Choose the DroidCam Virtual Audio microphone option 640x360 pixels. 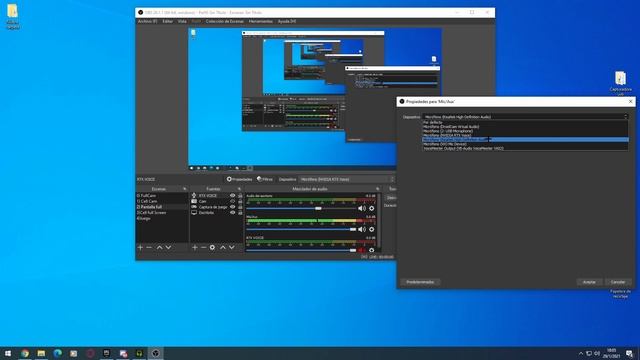[525, 127]
